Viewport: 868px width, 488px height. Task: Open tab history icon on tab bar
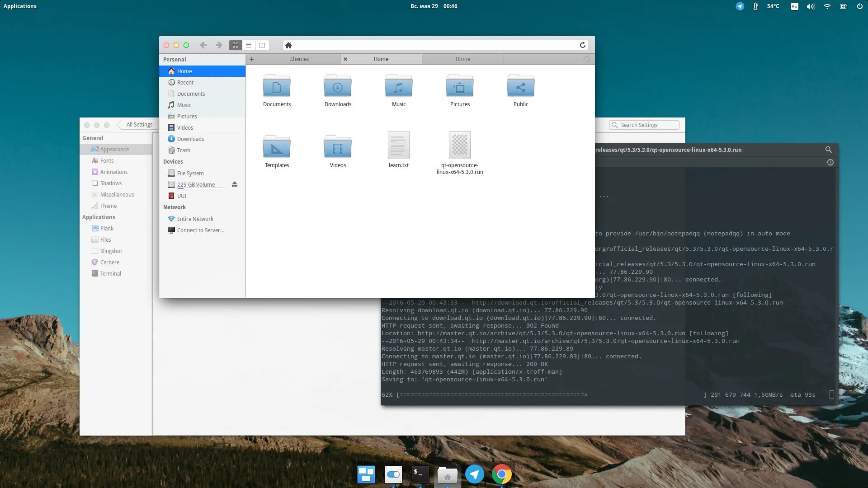pyautogui.click(x=586, y=59)
